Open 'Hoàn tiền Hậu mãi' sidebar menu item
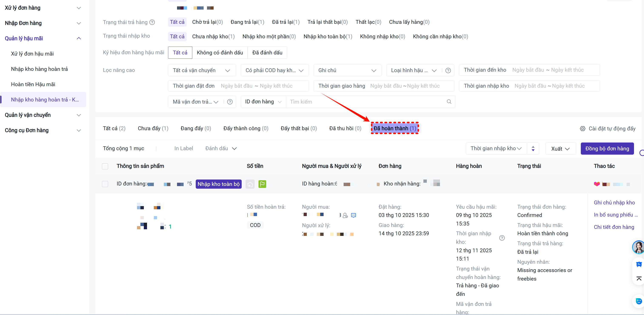Image resolution: width=644 pixels, height=315 pixels. pos(33,84)
